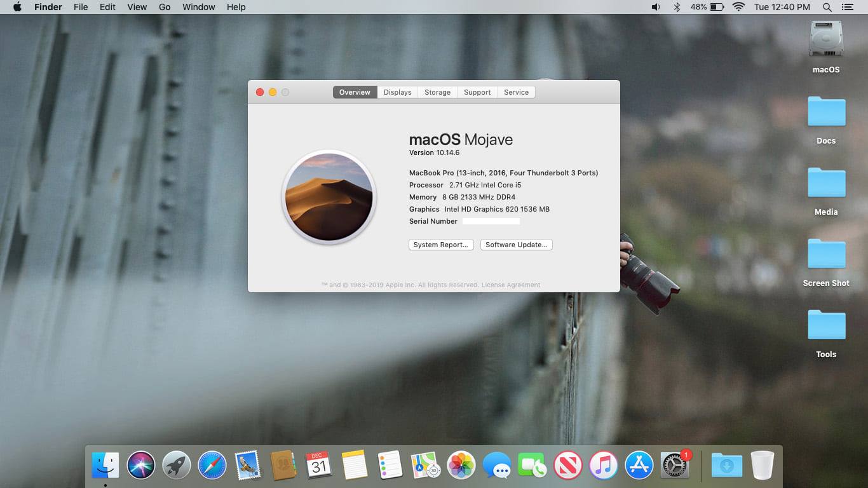Open the Wi-Fi status menu
The width and height of the screenshot is (868, 488).
click(738, 7)
